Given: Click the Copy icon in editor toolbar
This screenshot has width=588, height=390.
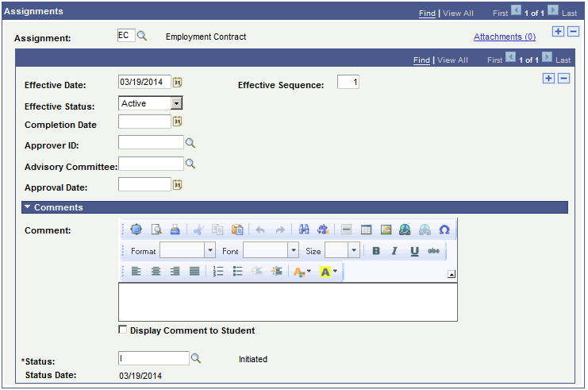Looking at the screenshot, I should 217,230.
